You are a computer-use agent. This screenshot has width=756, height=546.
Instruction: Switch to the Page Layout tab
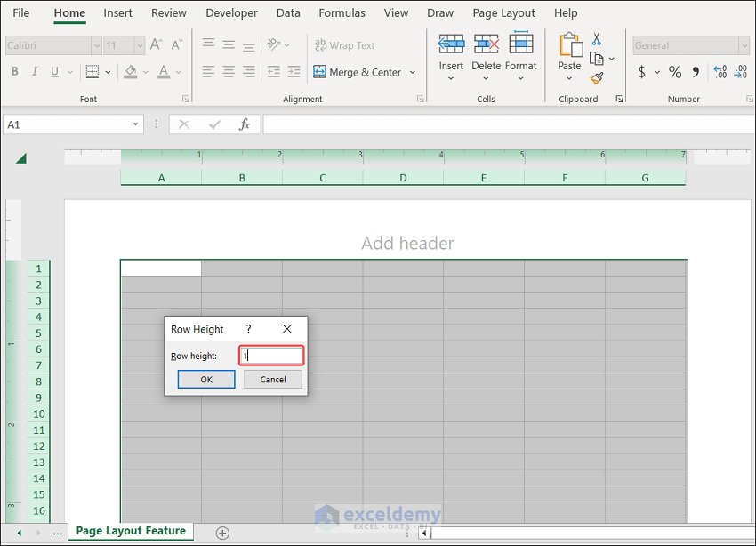[503, 13]
